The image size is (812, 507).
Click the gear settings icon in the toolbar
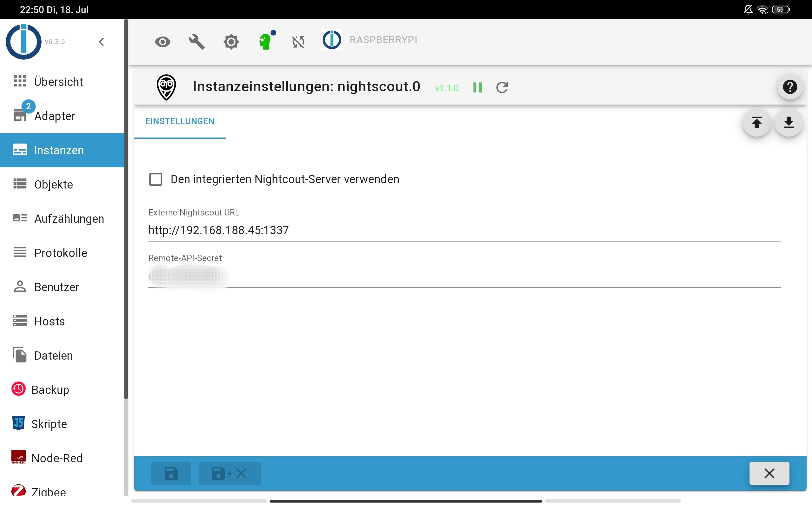click(x=231, y=42)
